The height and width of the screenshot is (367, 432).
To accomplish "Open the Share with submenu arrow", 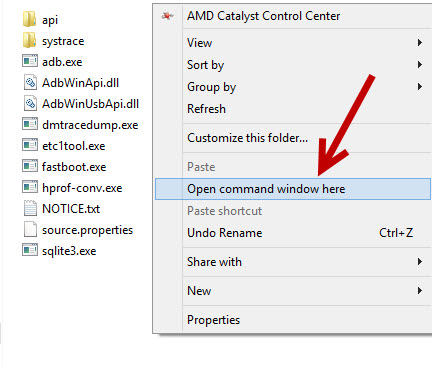I will (420, 262).
